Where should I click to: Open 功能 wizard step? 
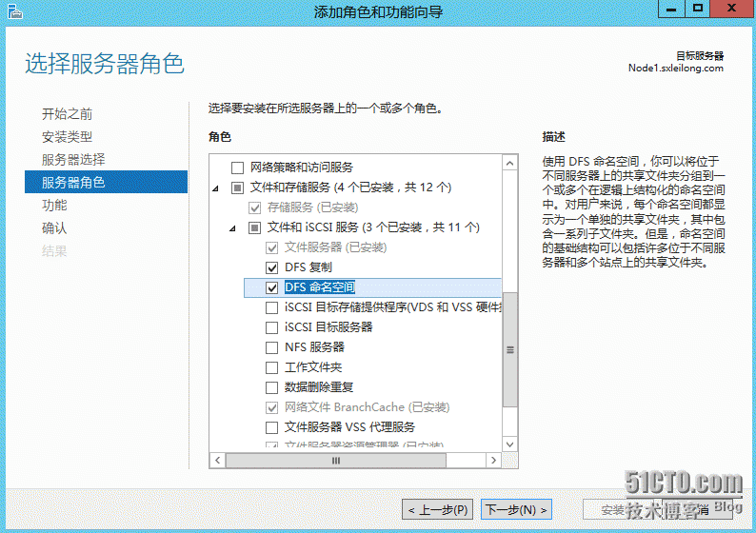[54, 206]
